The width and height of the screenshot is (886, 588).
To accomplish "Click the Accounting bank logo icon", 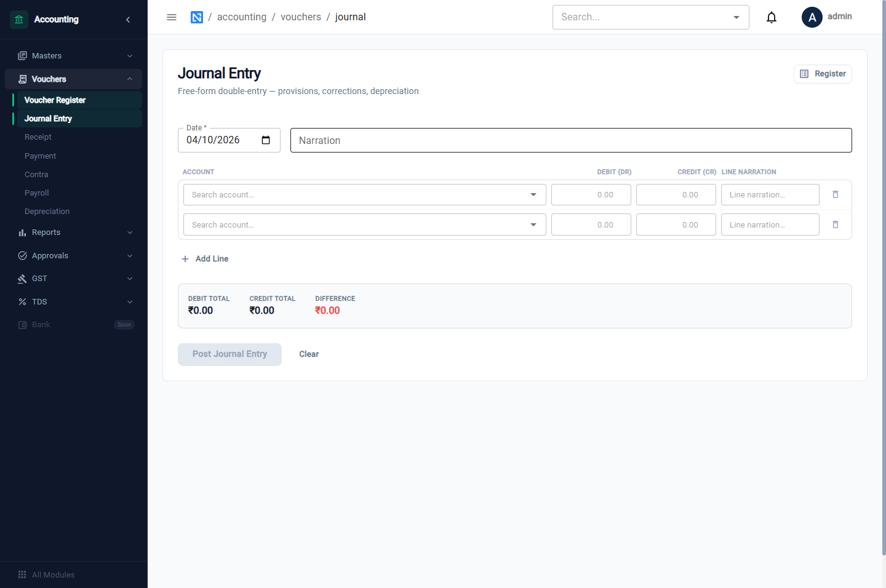I will pyautogui.click(x=19, y=20).
